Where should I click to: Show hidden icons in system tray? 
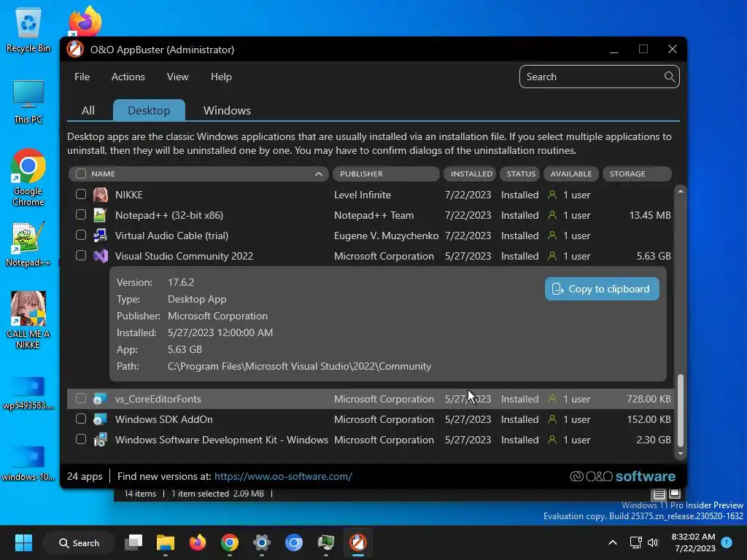pos(613,542)
